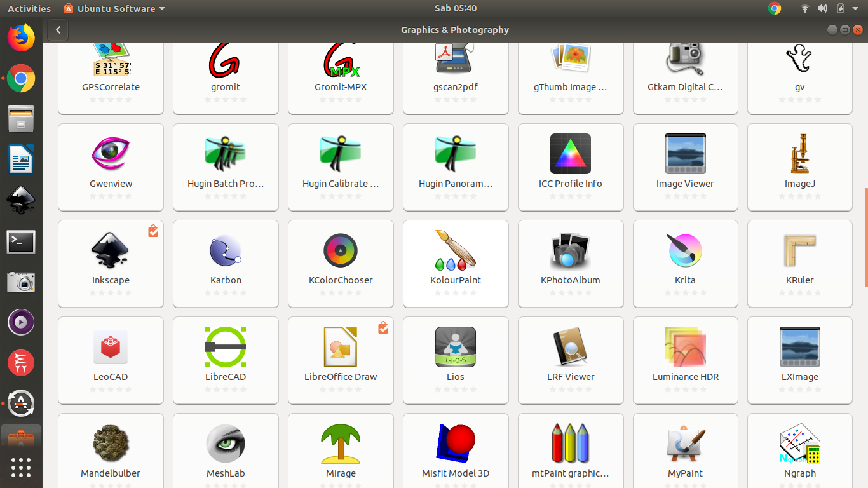Image resolution: width=868 pixels, height=488 pixels.
Task: Go back with the header arrow button
Action: 58,30
